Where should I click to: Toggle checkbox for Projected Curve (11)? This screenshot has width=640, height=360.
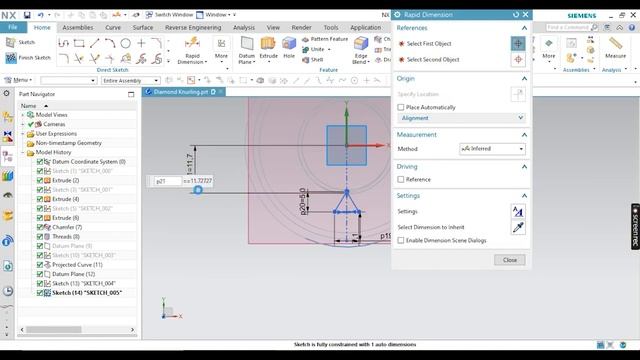click(40, 265)
